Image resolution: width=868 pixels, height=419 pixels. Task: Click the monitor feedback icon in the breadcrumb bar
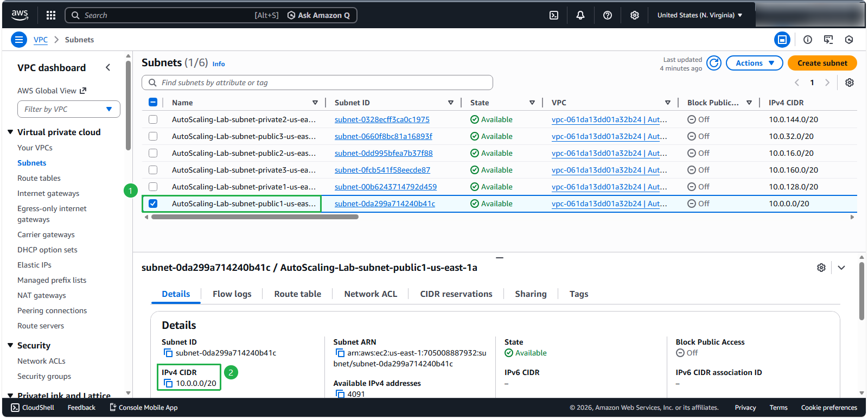(828, 40)
